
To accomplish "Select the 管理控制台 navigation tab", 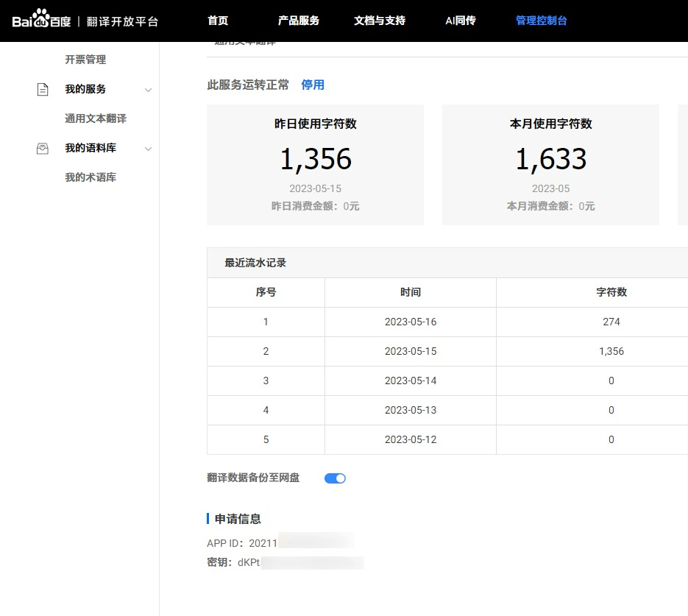I will pyautogui.click(x=541, y=21).
